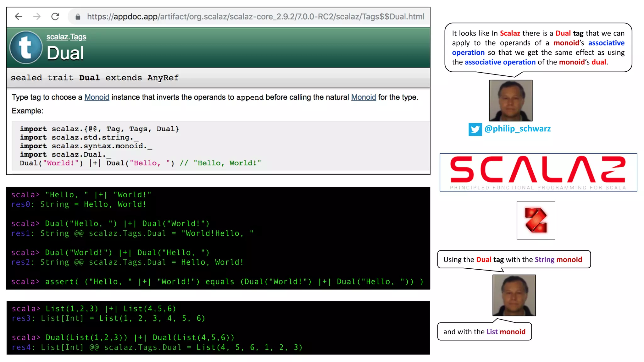Click 'Dual(List(1,2,3)) |+| Dual(List(4,5,6))' command

123,338
